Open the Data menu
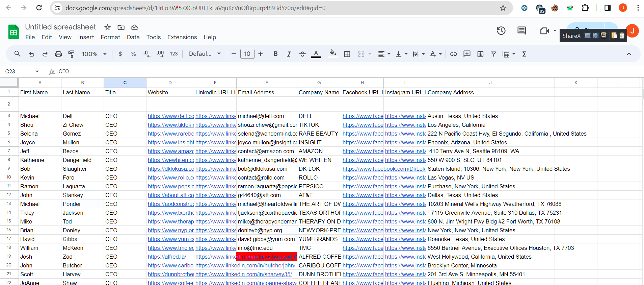644x285 pixels. 133,37
